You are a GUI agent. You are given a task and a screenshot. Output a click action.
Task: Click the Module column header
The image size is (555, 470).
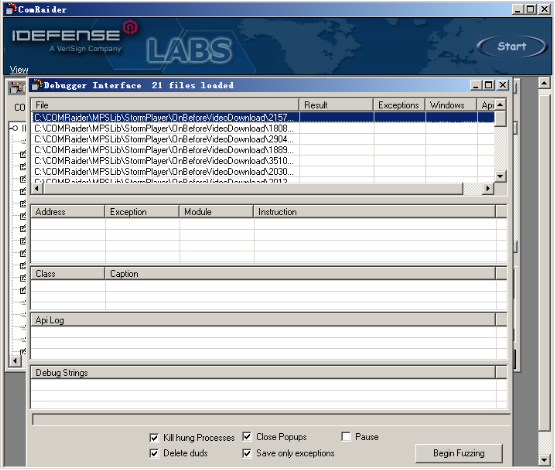(x=216, y=212)
